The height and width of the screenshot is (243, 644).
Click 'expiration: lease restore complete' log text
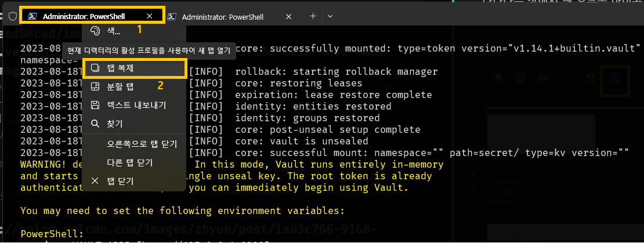[x=333, y=95]
